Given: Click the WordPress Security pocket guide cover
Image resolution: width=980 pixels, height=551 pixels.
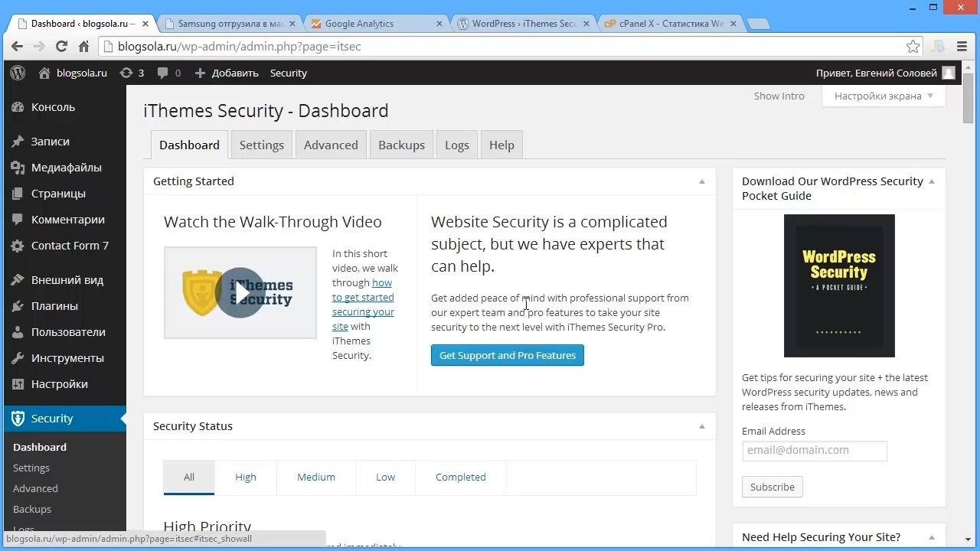Looking at the screenshot, I should pyautogui.click(x=839, y=285).
